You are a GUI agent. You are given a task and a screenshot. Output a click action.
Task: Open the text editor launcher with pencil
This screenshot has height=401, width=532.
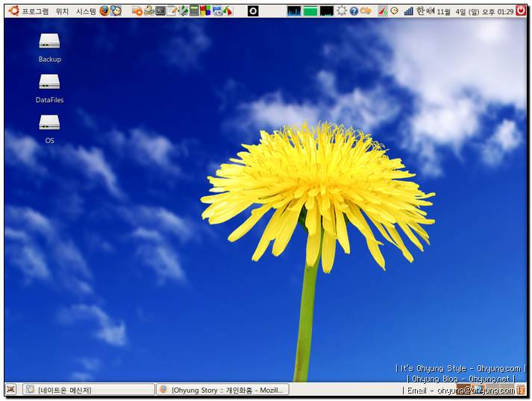click(x=172, y=11)
